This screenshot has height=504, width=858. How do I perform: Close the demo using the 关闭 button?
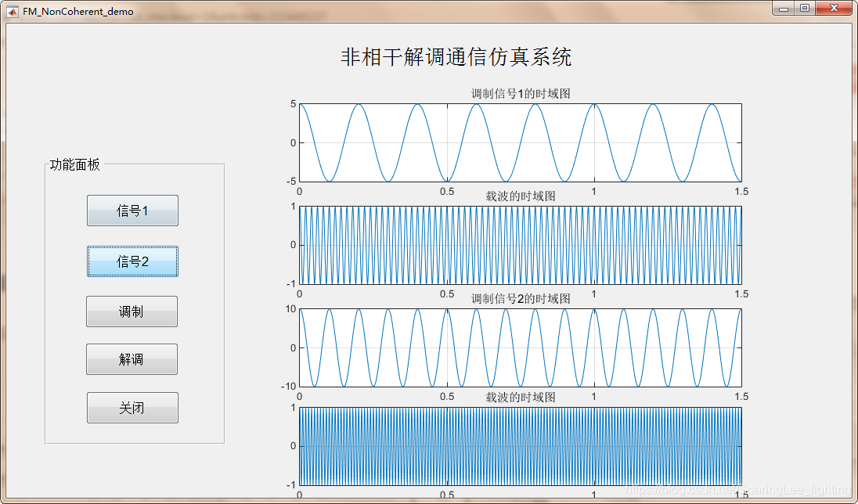click(x=132, y=408)
